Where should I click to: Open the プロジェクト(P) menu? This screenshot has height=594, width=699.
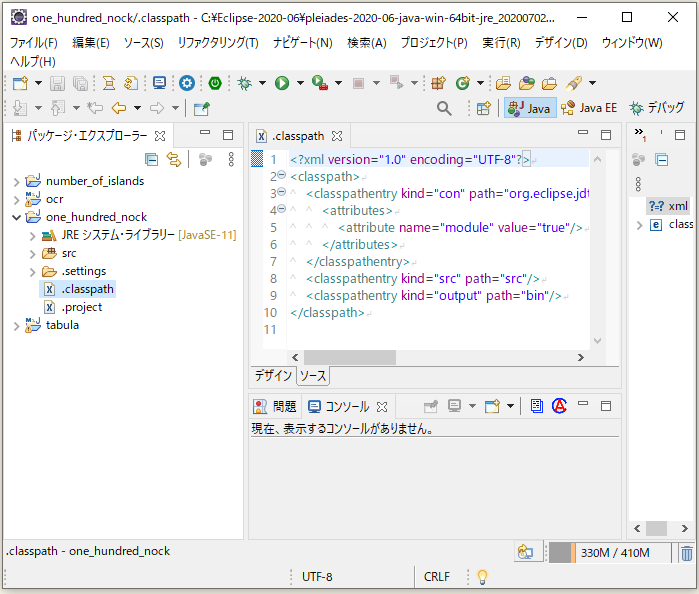(434, 43)
